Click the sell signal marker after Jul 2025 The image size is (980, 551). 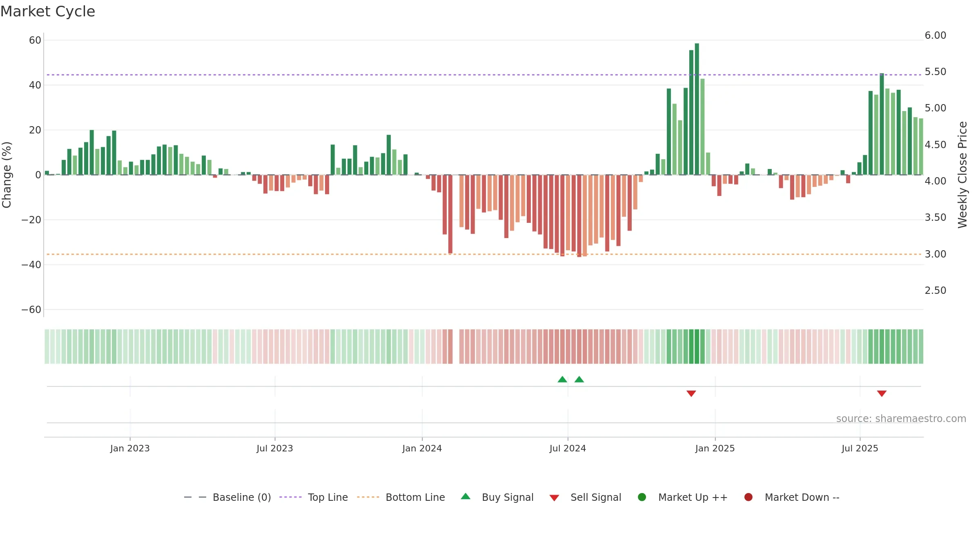(882, 393)
